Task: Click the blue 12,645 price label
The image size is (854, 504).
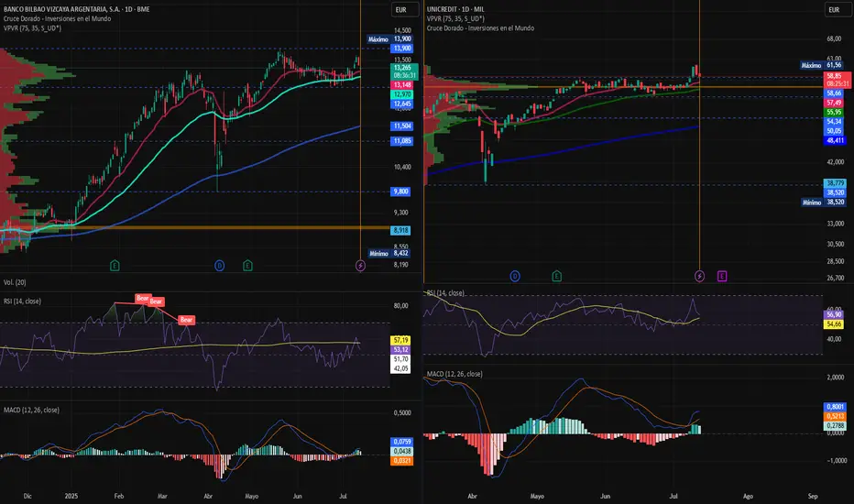Action: click(402, 104)
